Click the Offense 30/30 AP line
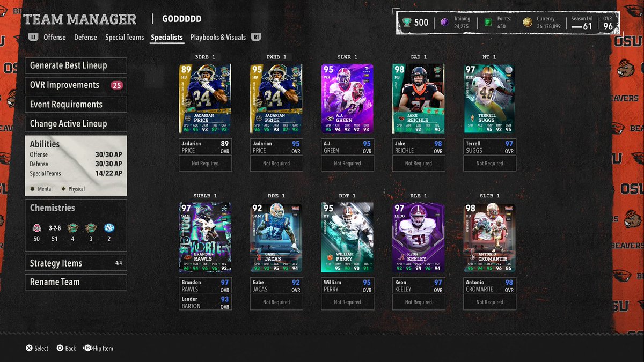Viewport: 644px width, 362px height. click(x=76, y=154)
